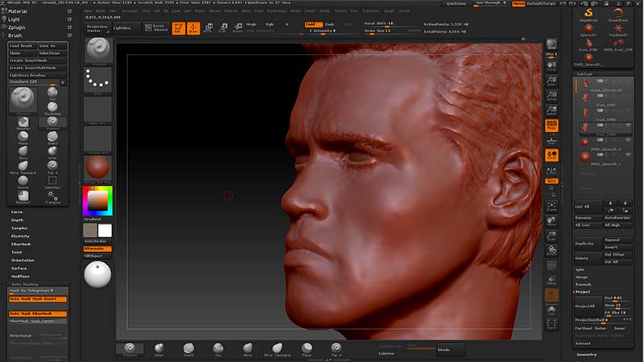Select the Rotate icon in the top shelf
The width and height of the screenshot is (644, 362).
(237, 28)
